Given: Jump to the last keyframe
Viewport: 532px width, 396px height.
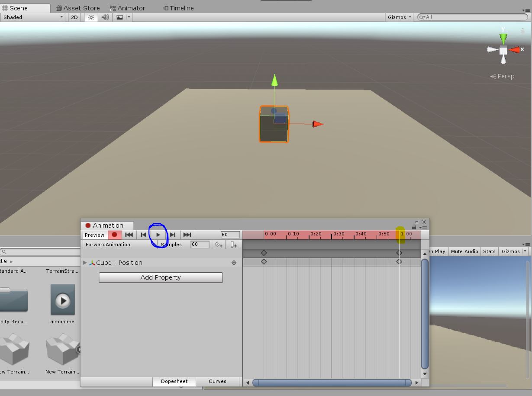Looking at the screenshot, I should pyautogui.click(x=187, y=235).
